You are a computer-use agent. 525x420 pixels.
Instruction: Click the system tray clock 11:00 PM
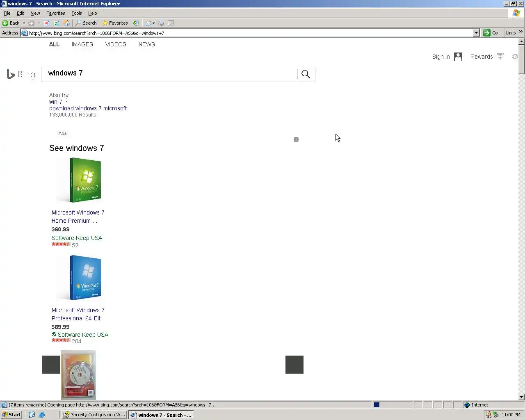coord(511,415)
